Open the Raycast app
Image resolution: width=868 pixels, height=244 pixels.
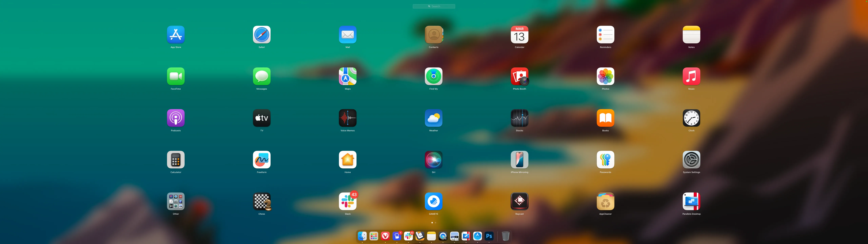519,201
